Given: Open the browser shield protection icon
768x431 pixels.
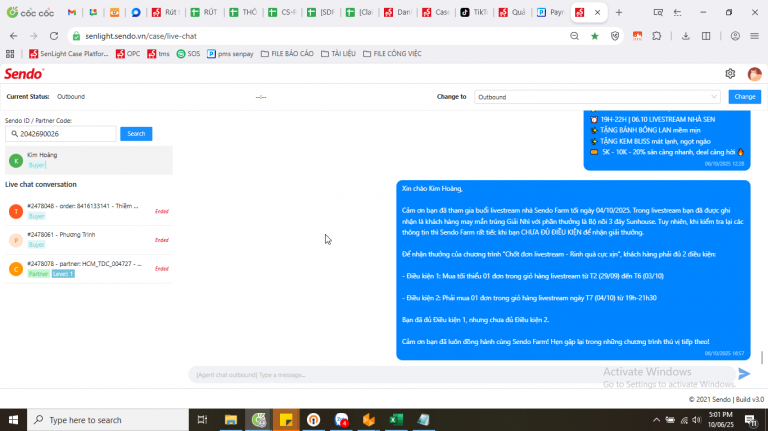Looking at the screenshot, I should point(615,36).
